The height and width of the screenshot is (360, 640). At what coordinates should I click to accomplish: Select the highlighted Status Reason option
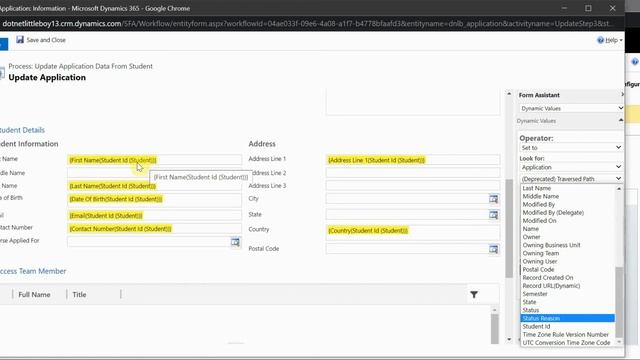[x=567, y=318]
